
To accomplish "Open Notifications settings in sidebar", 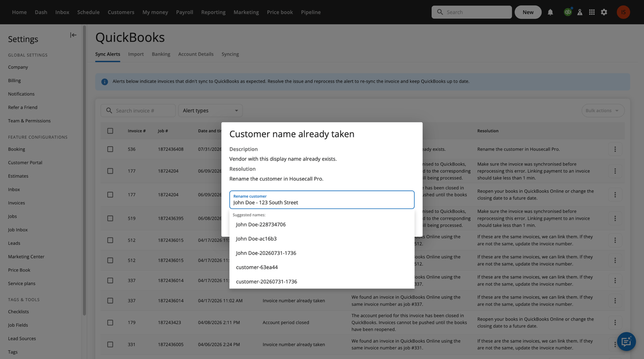I will 21,94.
